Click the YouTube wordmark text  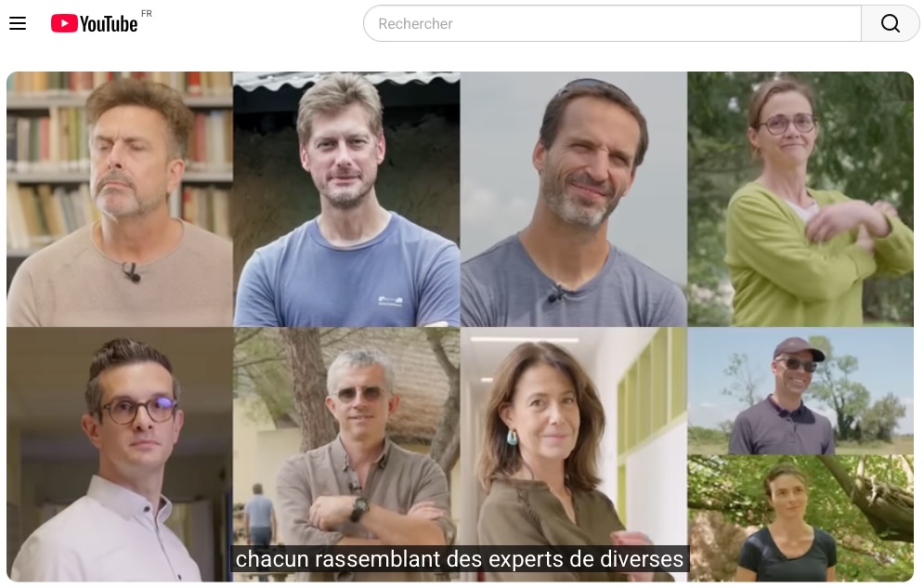[x=109, y=24]
